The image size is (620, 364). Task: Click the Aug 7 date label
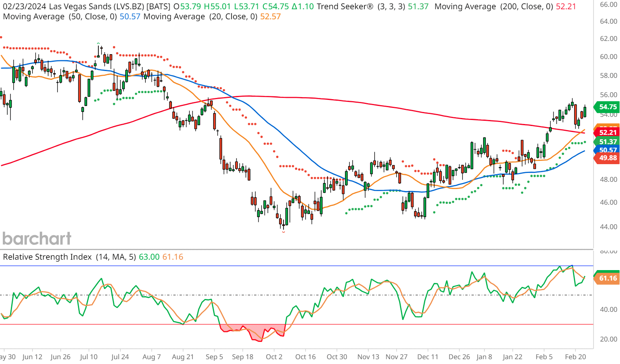tap(151, 357)
